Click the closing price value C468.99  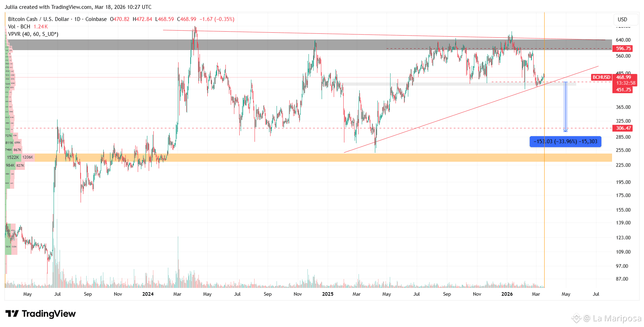tap(186, 19)
